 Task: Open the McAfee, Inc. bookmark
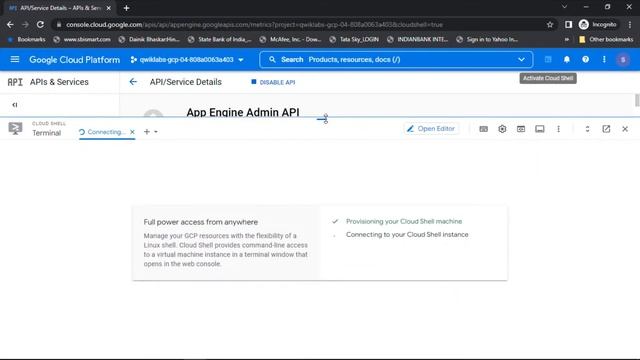(x=291, y=39)
